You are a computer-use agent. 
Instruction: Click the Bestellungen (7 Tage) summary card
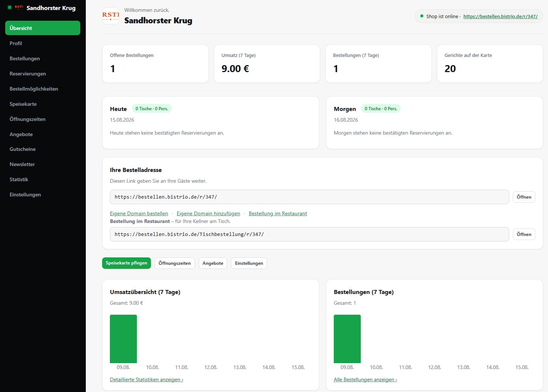378,64
